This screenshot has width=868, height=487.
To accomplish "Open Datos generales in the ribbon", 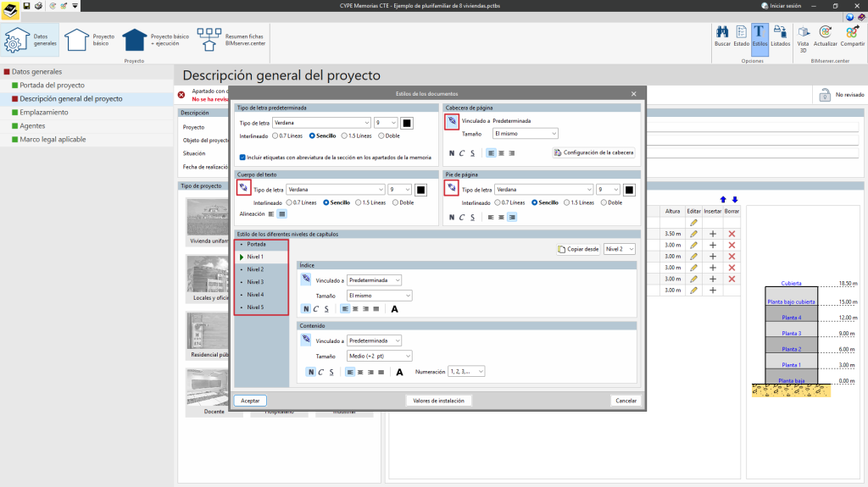I will point(30,40).
